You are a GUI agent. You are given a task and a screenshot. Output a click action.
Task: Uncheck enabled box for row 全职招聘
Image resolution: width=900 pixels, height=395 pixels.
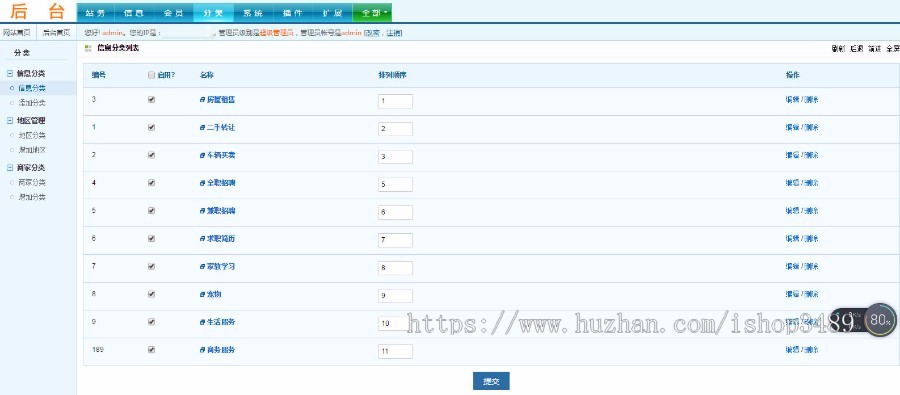pos(152,183)
